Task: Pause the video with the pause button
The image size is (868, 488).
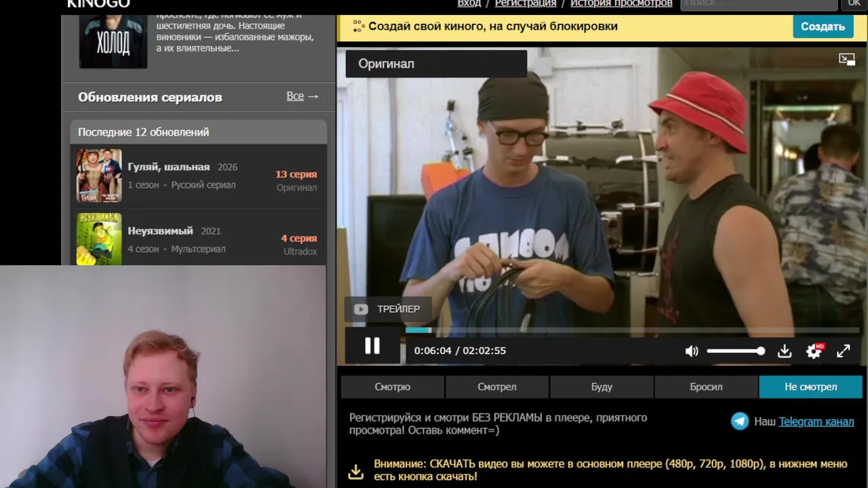Action: point(372,346)
